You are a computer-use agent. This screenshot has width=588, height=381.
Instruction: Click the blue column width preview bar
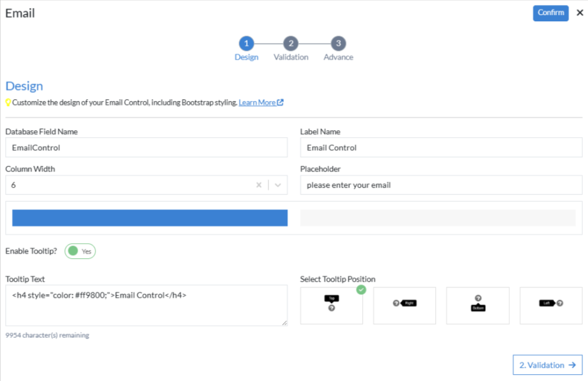150,218
